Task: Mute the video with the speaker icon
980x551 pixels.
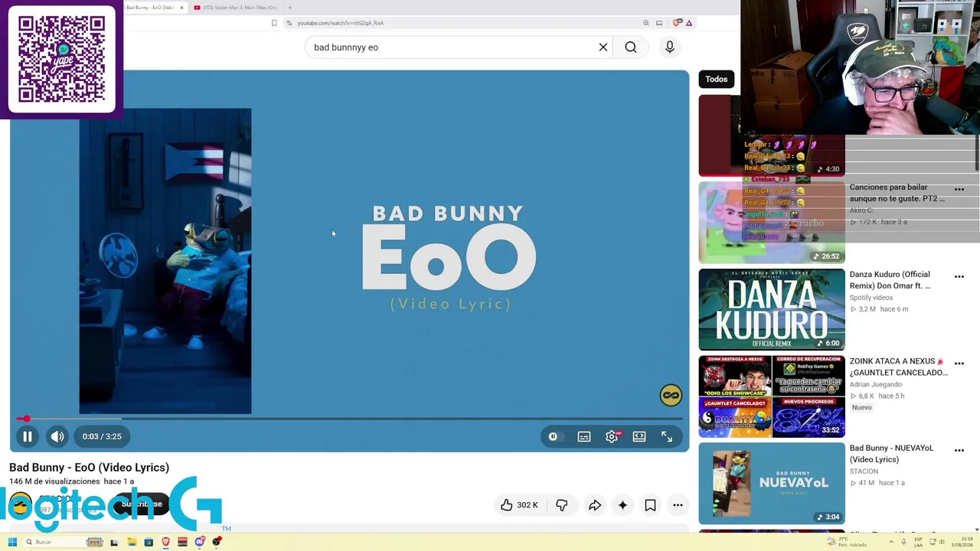Action: (x=57, y=436)
